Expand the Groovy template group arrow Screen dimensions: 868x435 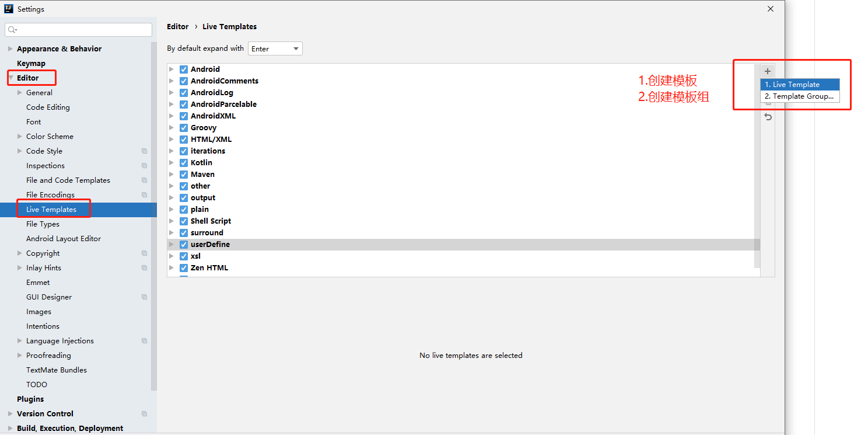point(171,128)
